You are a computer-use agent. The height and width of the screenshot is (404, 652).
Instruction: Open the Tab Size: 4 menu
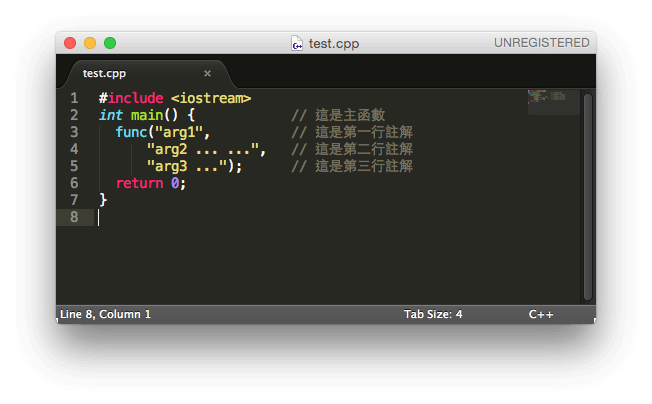click(433, 314)
